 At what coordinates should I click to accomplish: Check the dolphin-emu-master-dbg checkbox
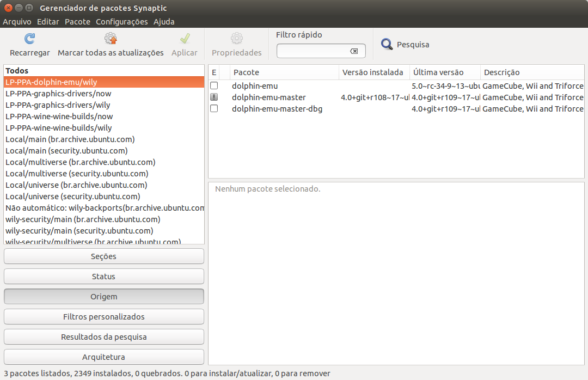click(x=214, y=108)
